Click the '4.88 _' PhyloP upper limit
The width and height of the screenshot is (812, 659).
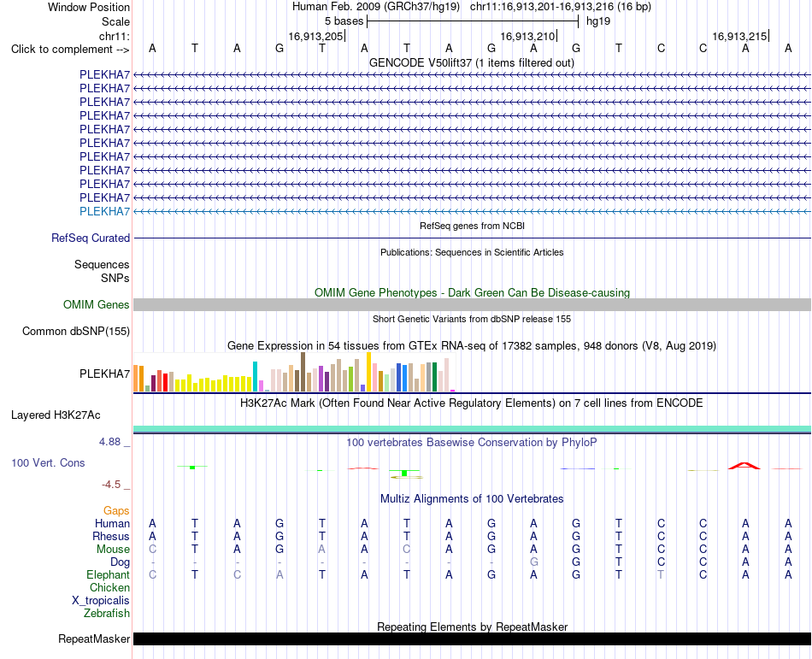point(115,442)
